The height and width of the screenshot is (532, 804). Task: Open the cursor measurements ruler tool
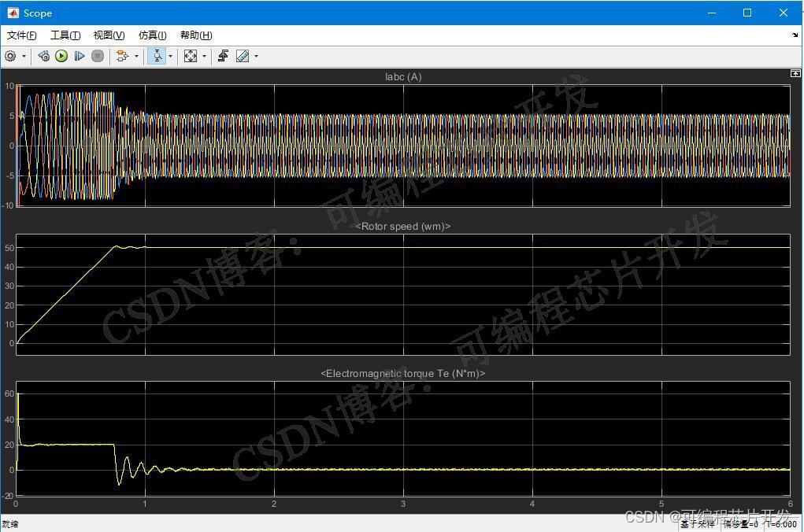point(243,56)
